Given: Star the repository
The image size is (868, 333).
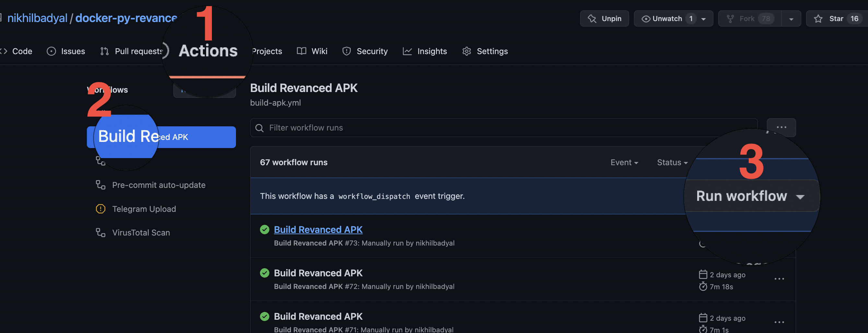Looking at the screenshot, I should (x=837, y=18).
